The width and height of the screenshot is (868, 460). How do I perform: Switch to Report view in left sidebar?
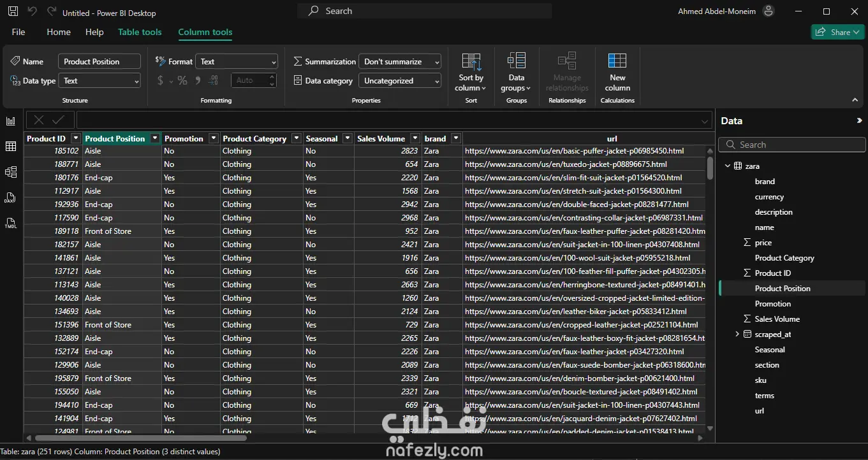click(11, 121)
